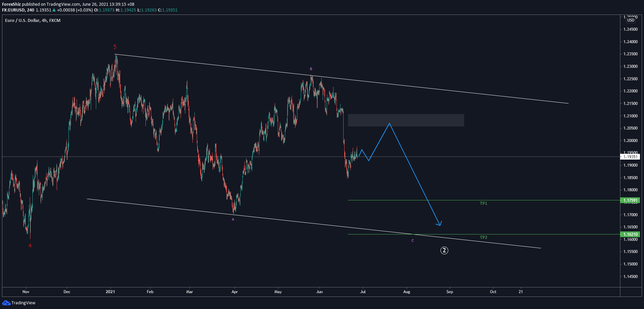Screen dimensions: 644x309
Task: Click the Euro / U.S. Dollar, 4h, FXCM title
Action: (33, 21)
